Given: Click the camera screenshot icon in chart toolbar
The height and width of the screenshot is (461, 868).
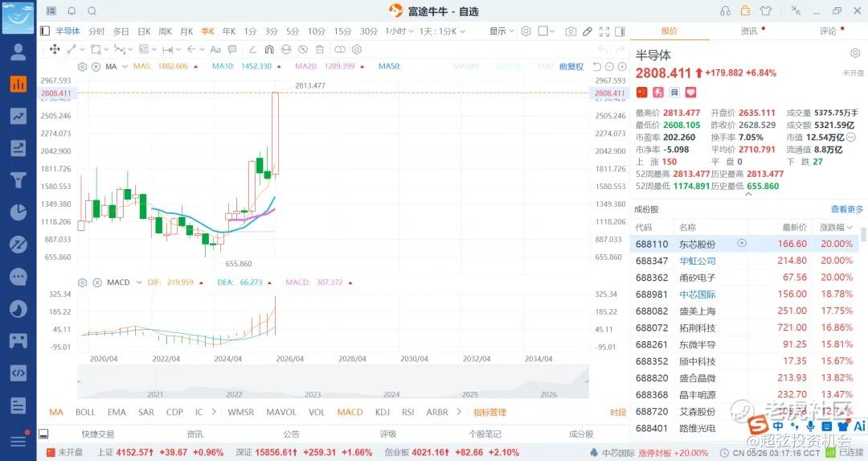Looking at the screenshot, I should pyautogui.click(x=571, y=31).
